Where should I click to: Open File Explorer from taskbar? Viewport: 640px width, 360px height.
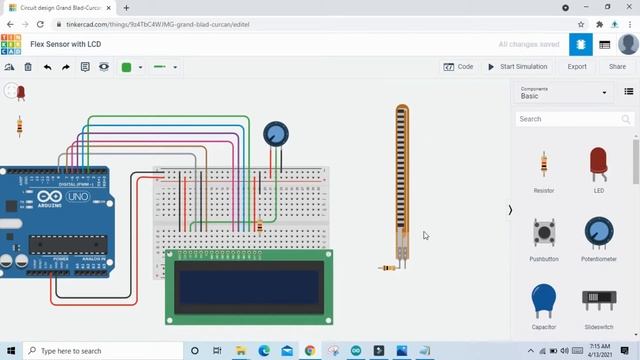point(241,351)
